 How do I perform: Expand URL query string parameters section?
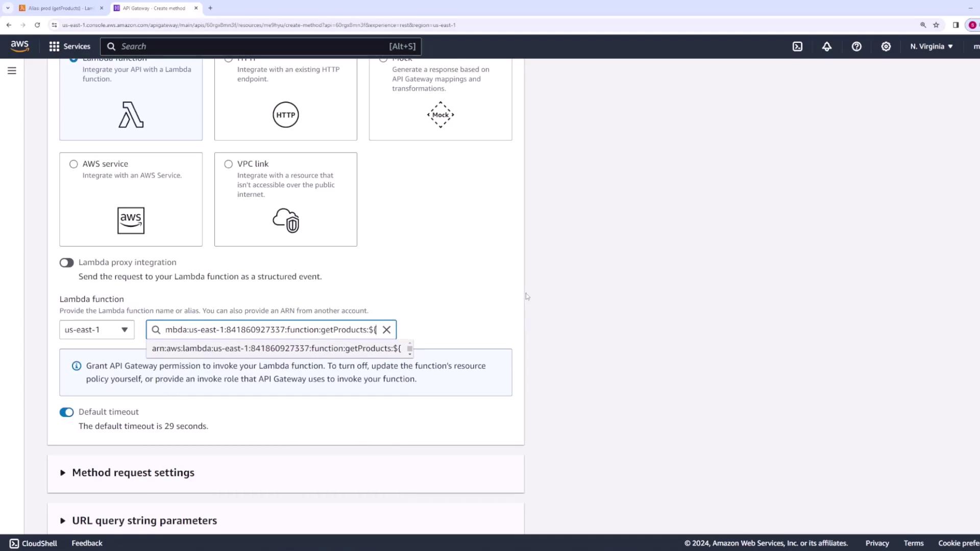coord(144,521)
